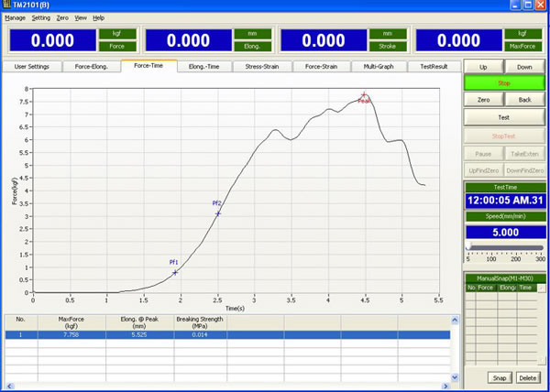The image size is (550, 392).
Task: Click the Zero button in right panel
Action: (484, 100)
